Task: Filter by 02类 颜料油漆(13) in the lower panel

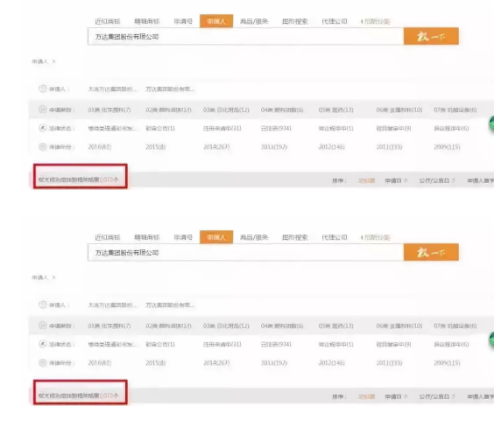Action: 168,326
